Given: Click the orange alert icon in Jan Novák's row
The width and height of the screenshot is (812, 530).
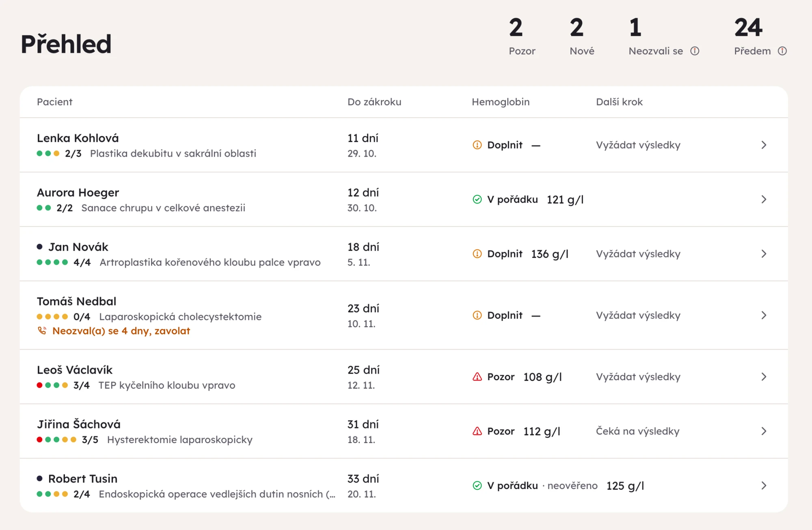Looking at the screenshot, I should point(477,254).
